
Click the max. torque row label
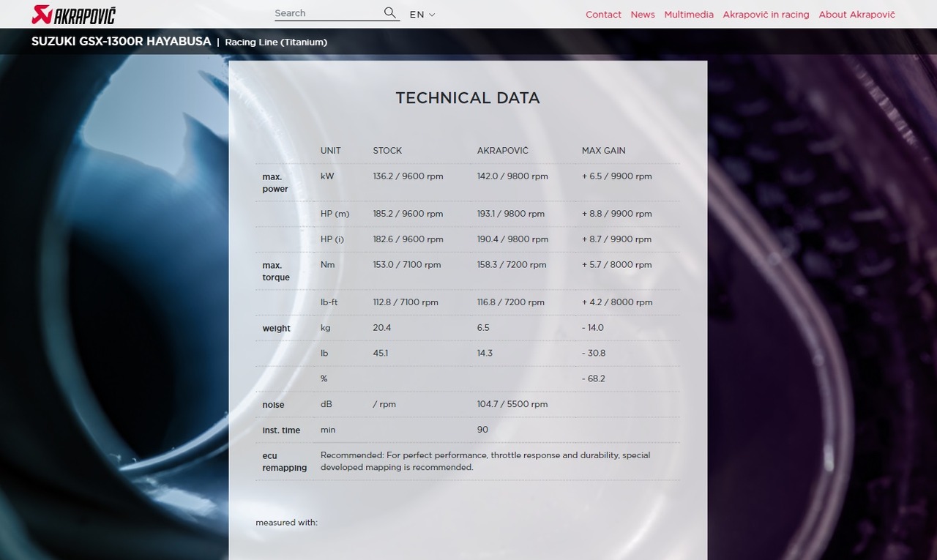(x=276, y=272)
